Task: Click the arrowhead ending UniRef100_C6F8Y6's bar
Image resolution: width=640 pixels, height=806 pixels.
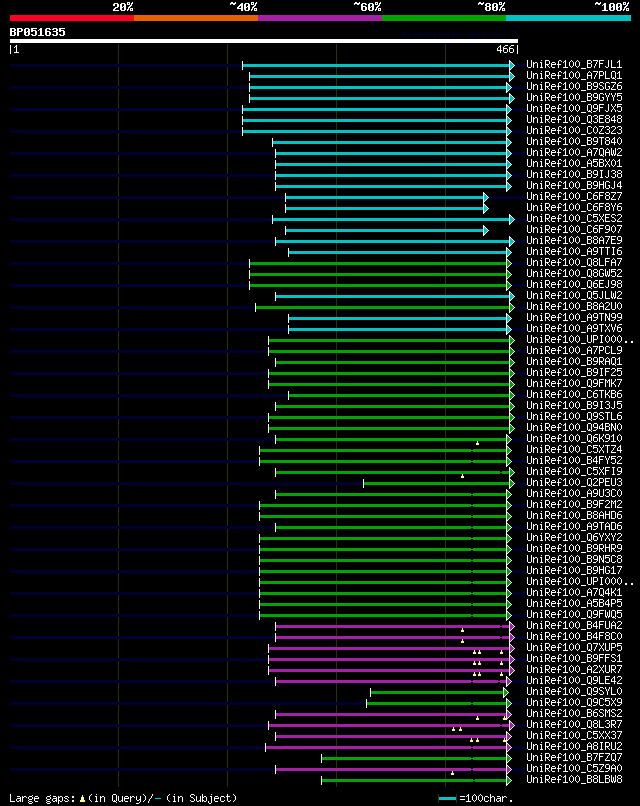Action: (486, 208)
